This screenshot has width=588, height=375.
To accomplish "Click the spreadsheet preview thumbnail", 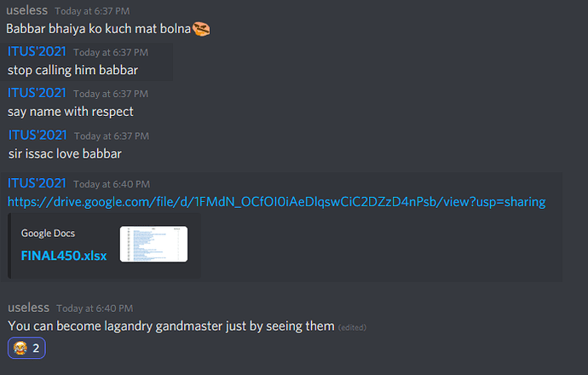I will (x=153, y=244).
